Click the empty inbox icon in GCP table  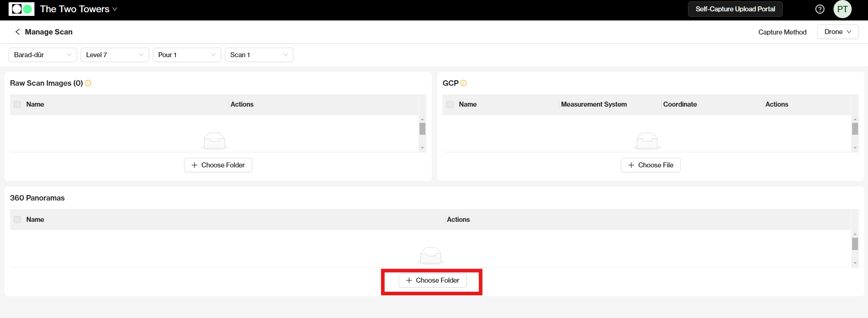click(x=647, y=141)
